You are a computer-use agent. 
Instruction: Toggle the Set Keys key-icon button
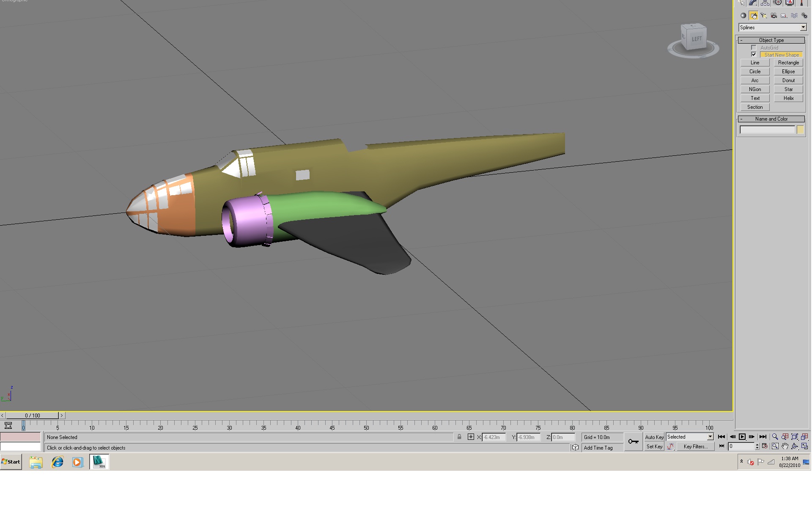(633, 442)
